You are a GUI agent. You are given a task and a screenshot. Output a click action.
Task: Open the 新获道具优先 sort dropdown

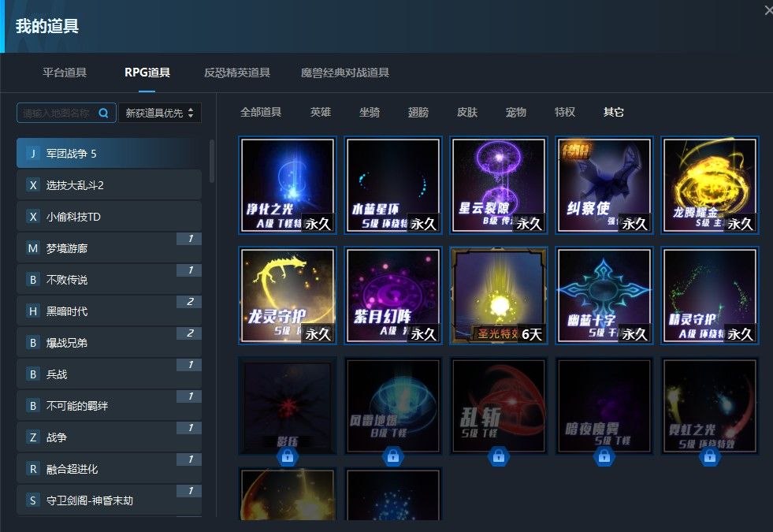pyautogui.click(x=160, y=113)
